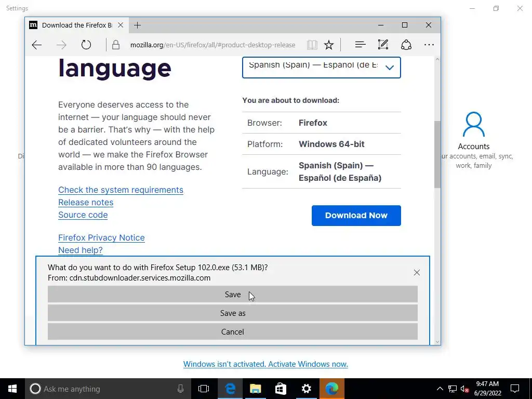Open File Explorer from the taskbar
Screen dimensions: 532x399
pos(256,389)
